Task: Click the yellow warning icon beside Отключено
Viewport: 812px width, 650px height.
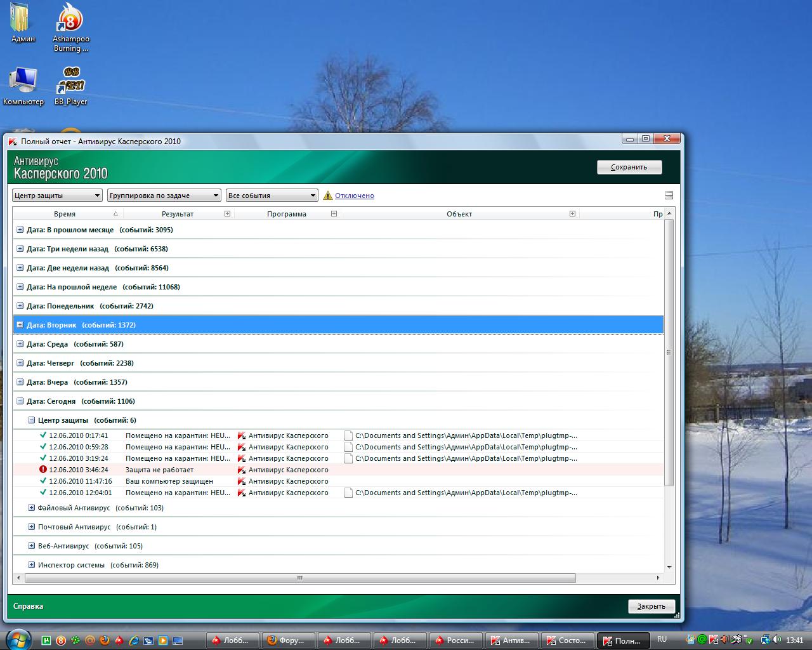Action: click(x=328, y=196)
